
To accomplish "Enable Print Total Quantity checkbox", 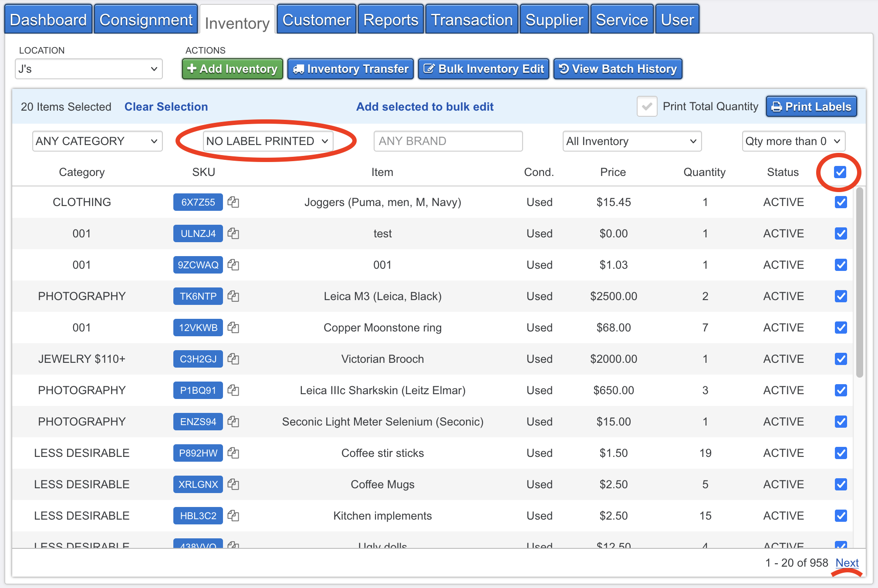I will 647,107.
